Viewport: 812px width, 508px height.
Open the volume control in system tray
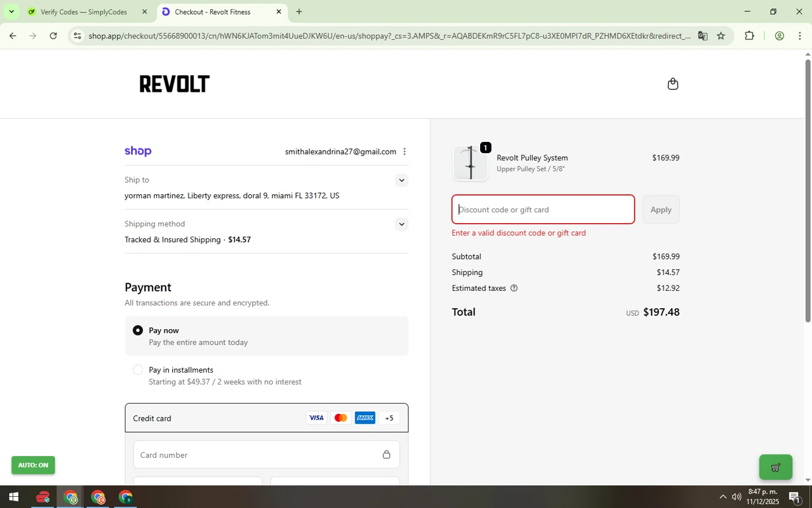[736, 497]
